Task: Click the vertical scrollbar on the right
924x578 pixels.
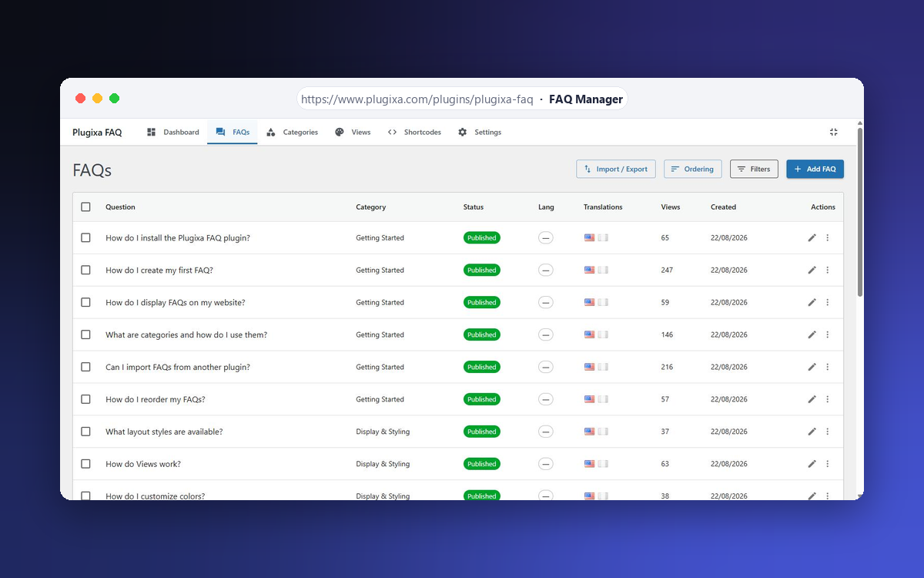Action: 860,212
